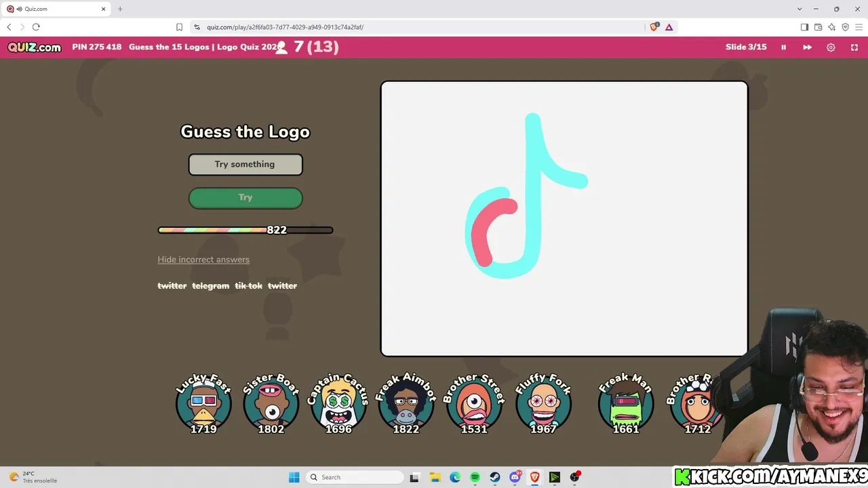Open Task View on the taskbar
The height and width of the screenshot is (488, 868).
[414, 477]
